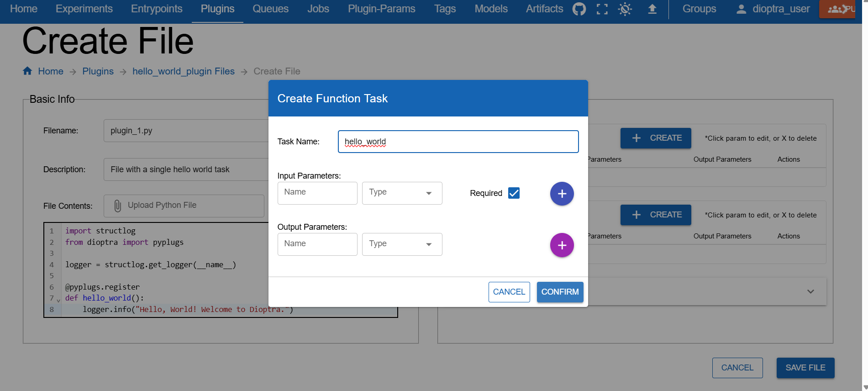Click the fullscreen toggle icon
The image size is (868, 391).
(x=602, y=9)
